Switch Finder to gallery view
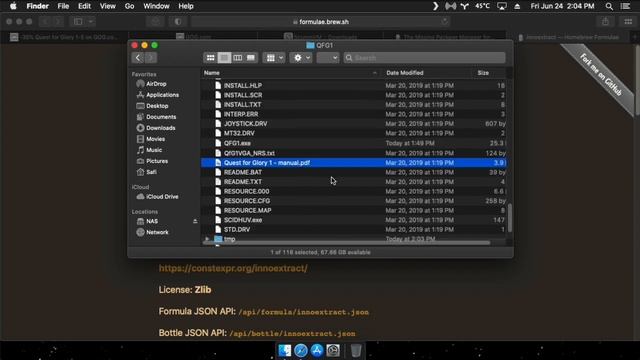The image size is (640, 360). [x=251, y=58]
